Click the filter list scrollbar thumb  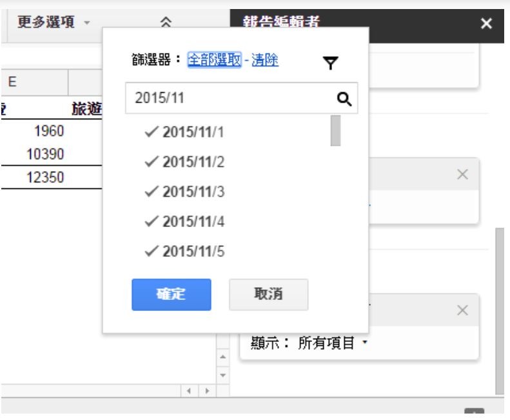point(335,130)
